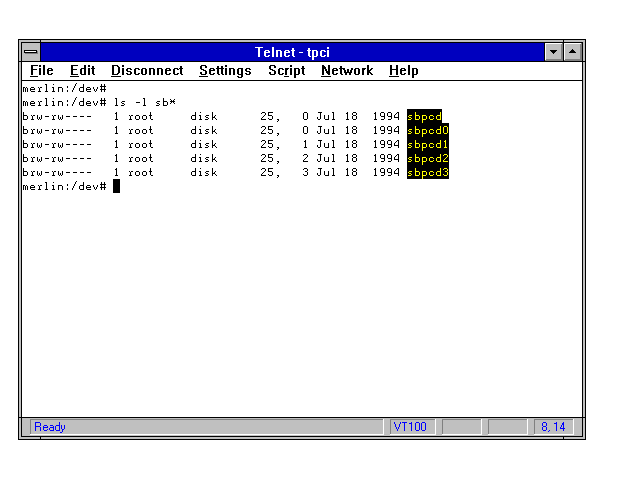Click the Disconnect menu

click(x=147, y=71)
